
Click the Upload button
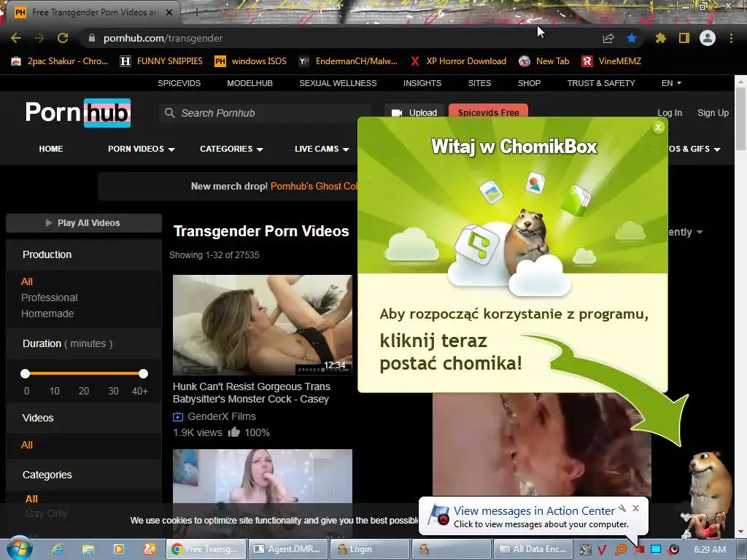pyautogui.click(x=414, y=113)
